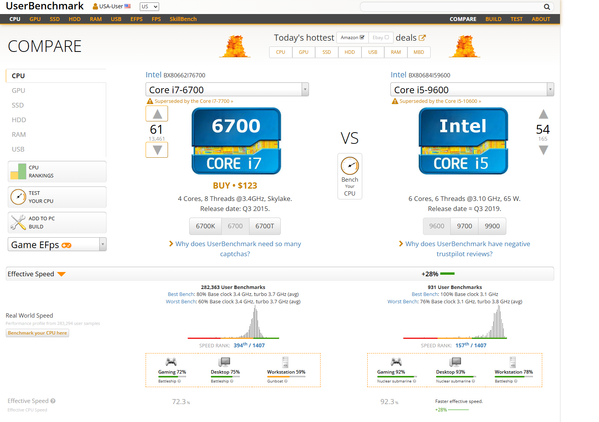The image size is (599, 422).
Task: Click the top search input field
Action: click(452, 6)
